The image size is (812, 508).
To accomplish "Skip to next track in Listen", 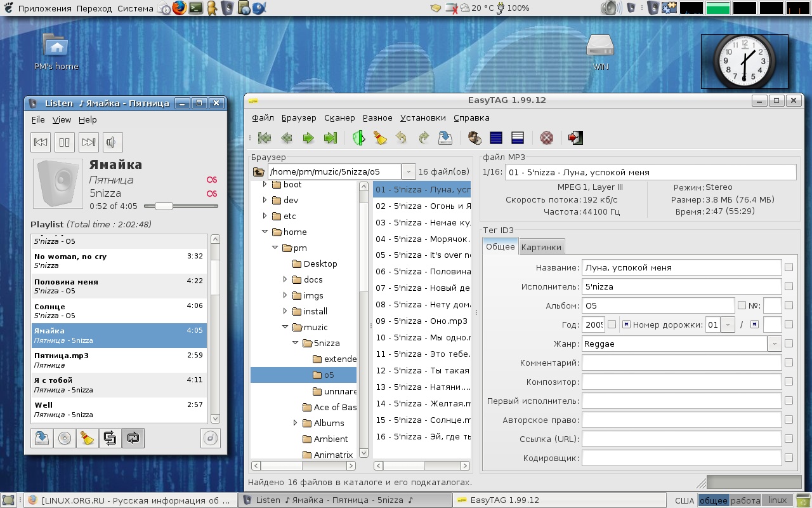I will click(x=89, y=142).
